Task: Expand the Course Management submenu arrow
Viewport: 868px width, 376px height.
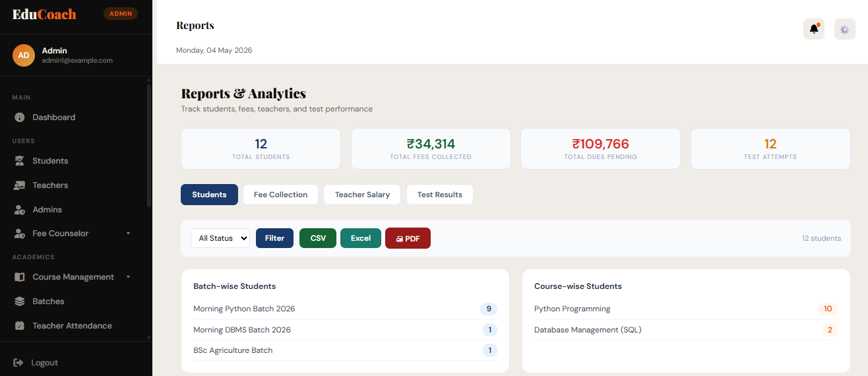Action: 129,277
